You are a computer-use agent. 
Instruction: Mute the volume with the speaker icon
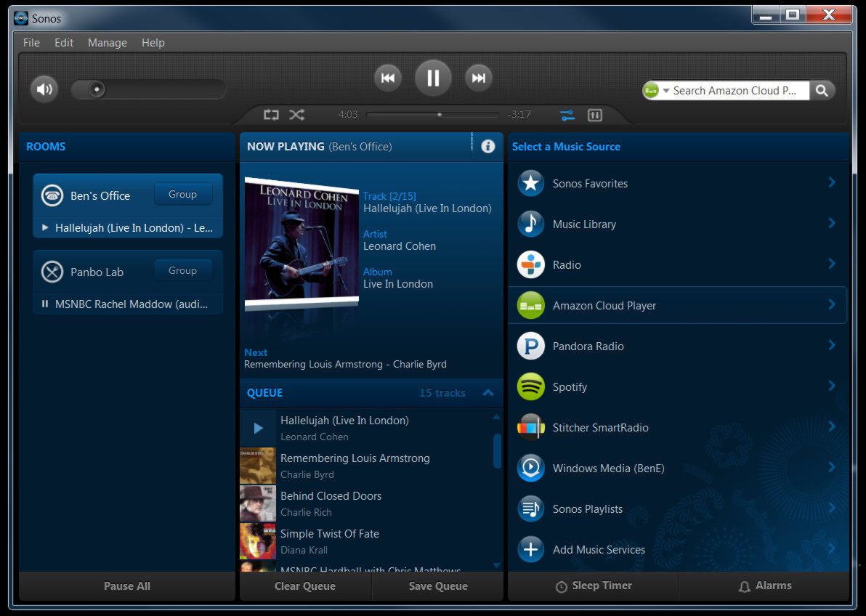(x=44, y=89)
